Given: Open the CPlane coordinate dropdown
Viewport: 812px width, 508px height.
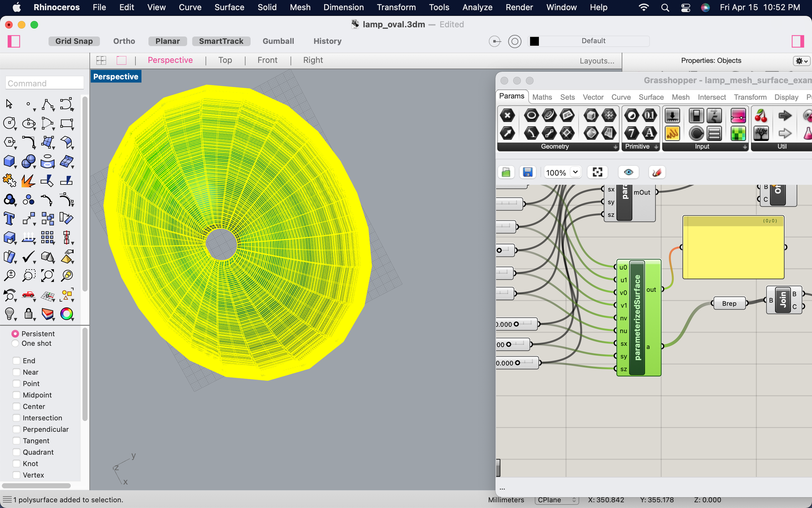Looking at the screenshot, I should pos(557,500).
